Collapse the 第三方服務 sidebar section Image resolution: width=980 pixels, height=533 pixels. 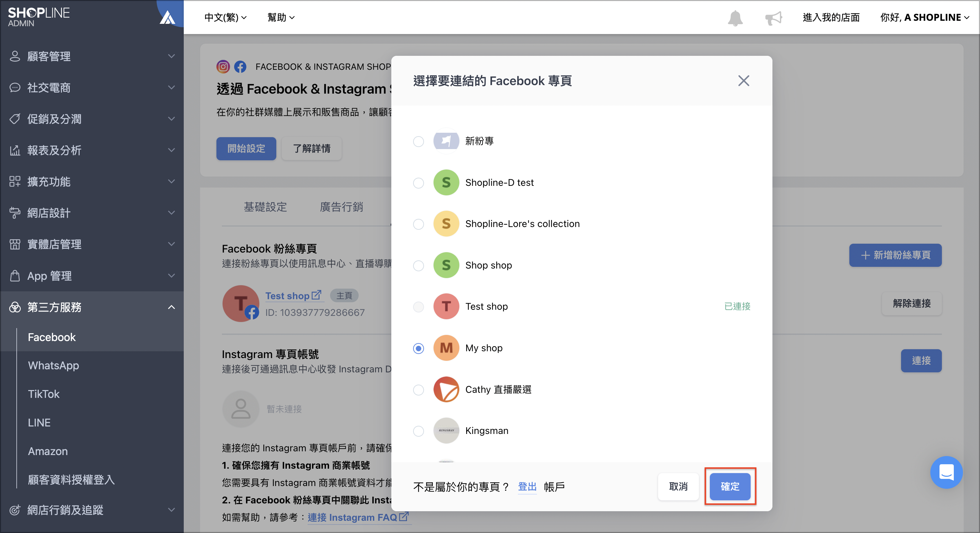92,307
